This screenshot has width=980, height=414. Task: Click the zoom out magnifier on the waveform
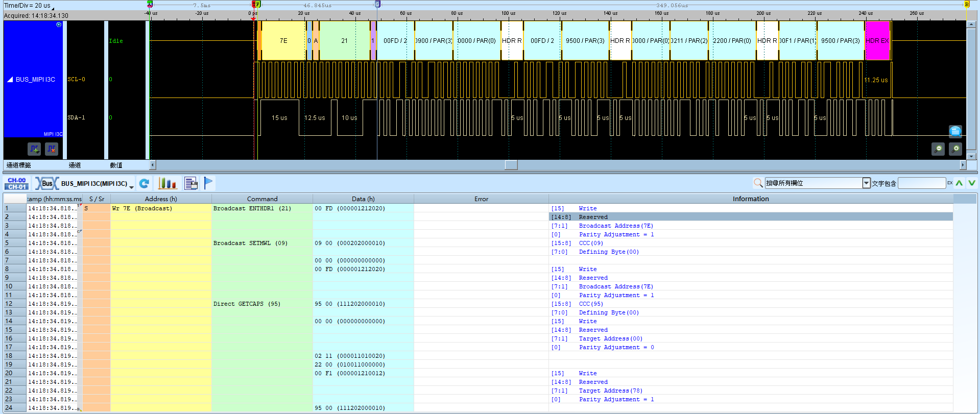[x=938, y=149]
